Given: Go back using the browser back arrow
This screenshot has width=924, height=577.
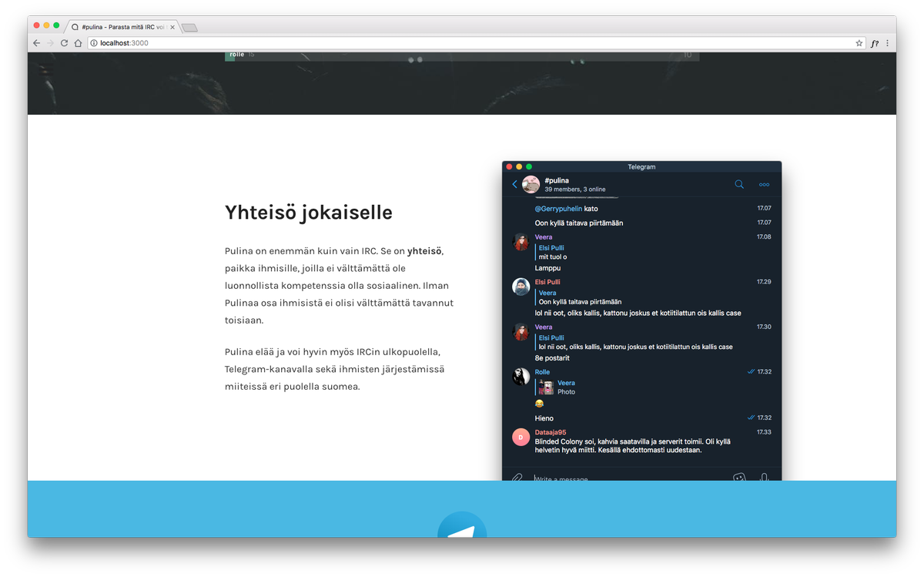Looking at the screenshot, I should pyautogui.click(x=36, y=43).
